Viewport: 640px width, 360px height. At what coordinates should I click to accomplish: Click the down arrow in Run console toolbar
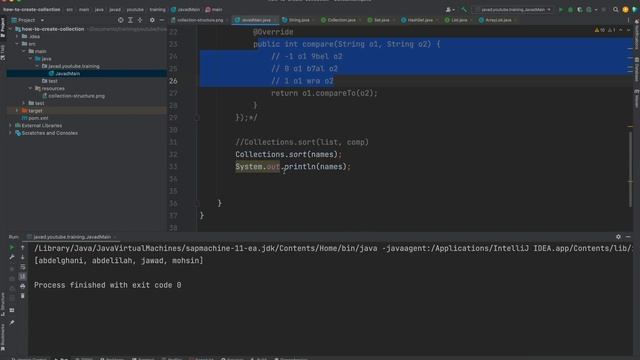coord(22,257)
